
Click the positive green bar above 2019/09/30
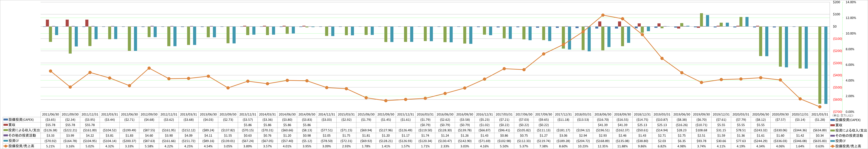click(x=702, y=20)
